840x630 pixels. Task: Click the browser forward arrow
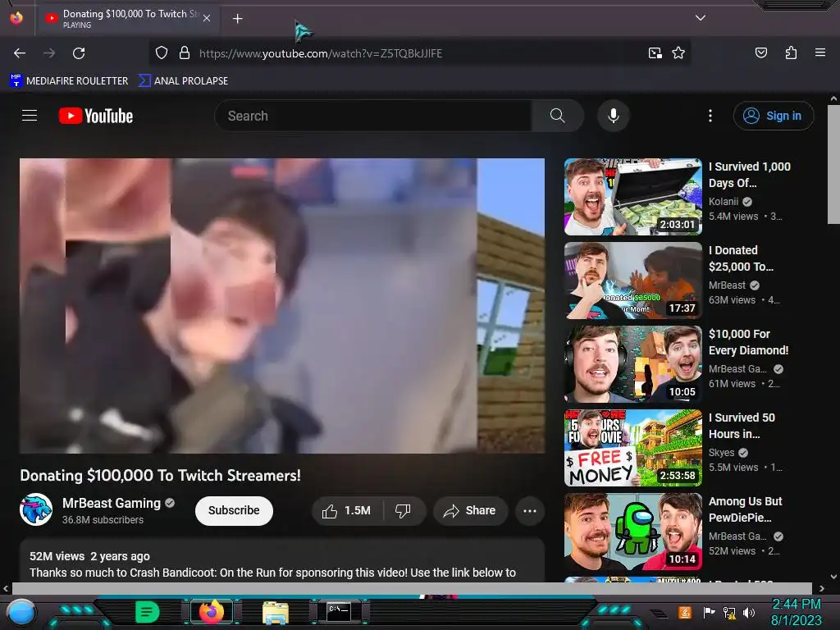[x=49, y=53]
